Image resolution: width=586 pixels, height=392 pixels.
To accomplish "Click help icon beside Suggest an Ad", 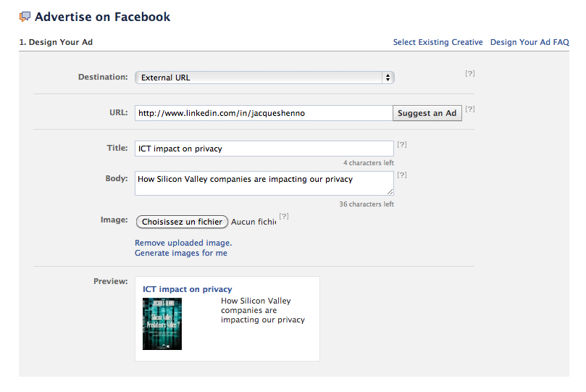I will coord(470,109).
